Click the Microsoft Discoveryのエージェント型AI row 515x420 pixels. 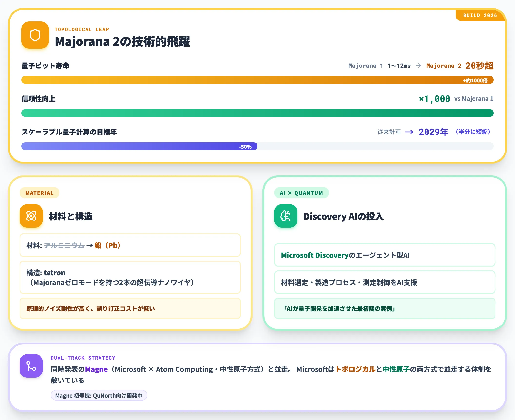pos(385,255)
